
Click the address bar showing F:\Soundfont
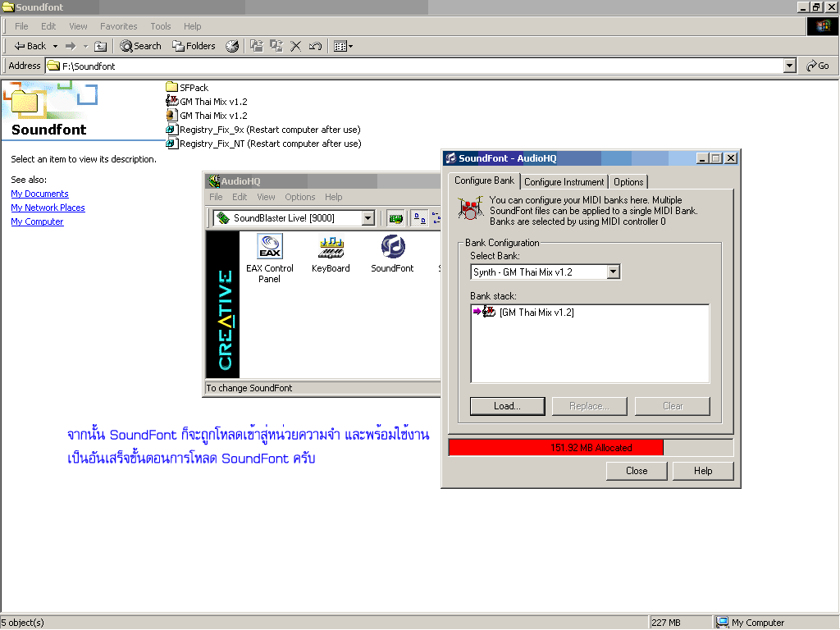click(414, 66)
